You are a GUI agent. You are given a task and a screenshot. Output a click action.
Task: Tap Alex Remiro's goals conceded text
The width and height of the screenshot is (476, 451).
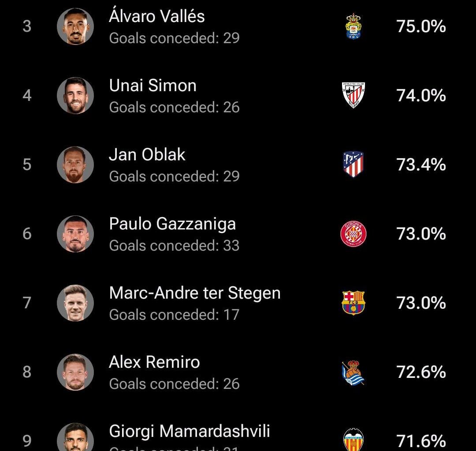coord(174,384)
